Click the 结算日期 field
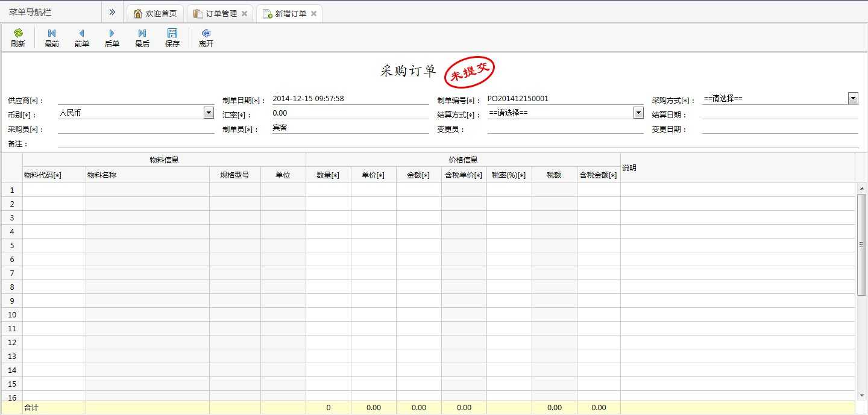The image size is (868, 415). (780, 113)
